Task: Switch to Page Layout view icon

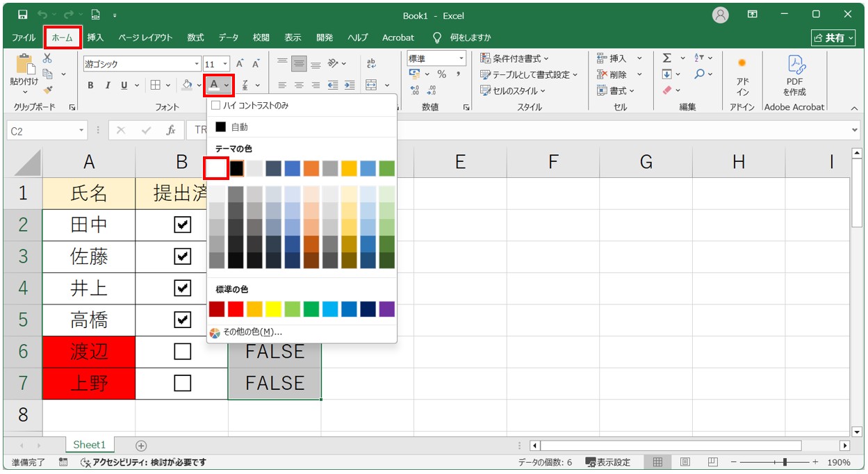Action: pos(685,462)
